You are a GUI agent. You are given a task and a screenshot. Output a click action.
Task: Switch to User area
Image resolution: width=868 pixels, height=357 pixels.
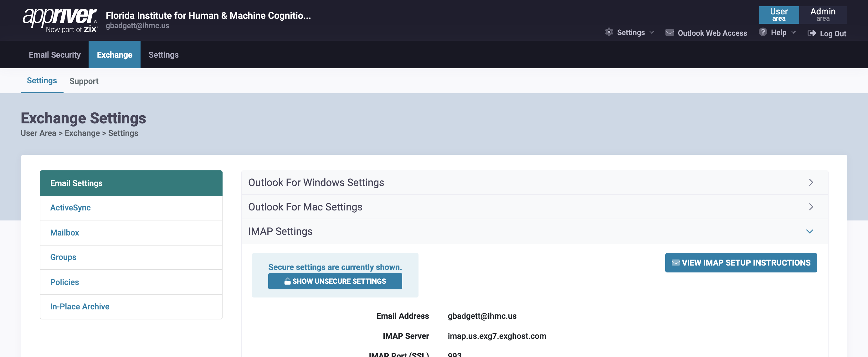779,15
